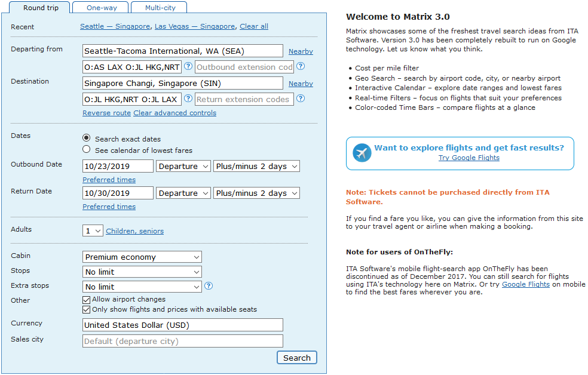
Task: Open outbound Plus/minus 2 days dropdown
Action: click(x=256, y=167)
